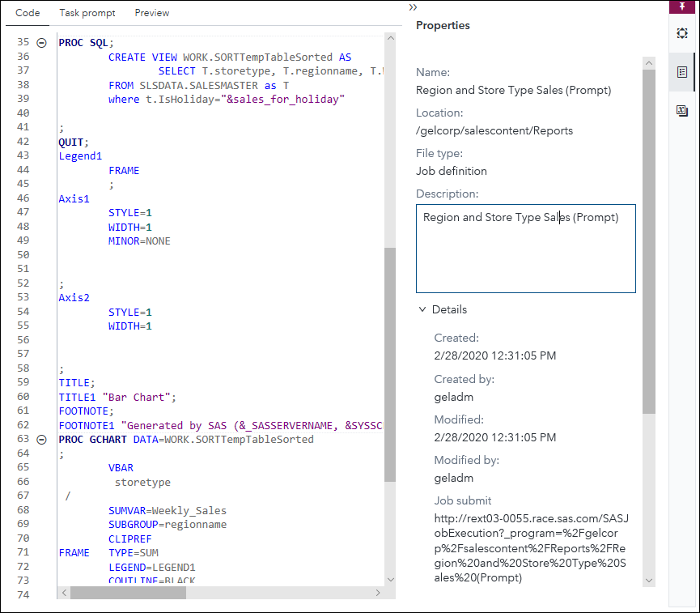Click the where t.IsHoliday code line

coord(227,99)
